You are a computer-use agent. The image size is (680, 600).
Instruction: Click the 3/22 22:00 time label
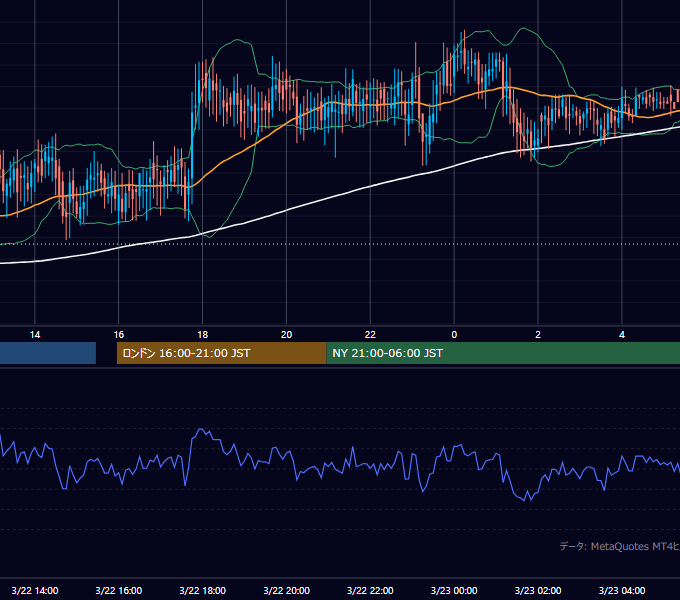click(x=370, y=590)
